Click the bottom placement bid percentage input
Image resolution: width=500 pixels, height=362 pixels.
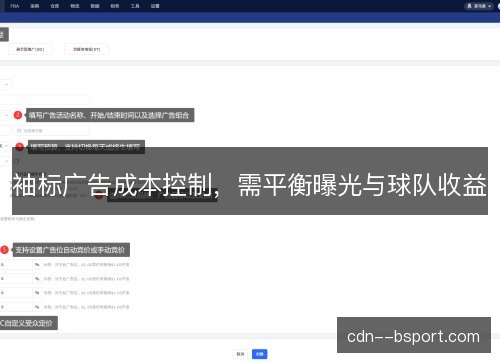[16, 307]
